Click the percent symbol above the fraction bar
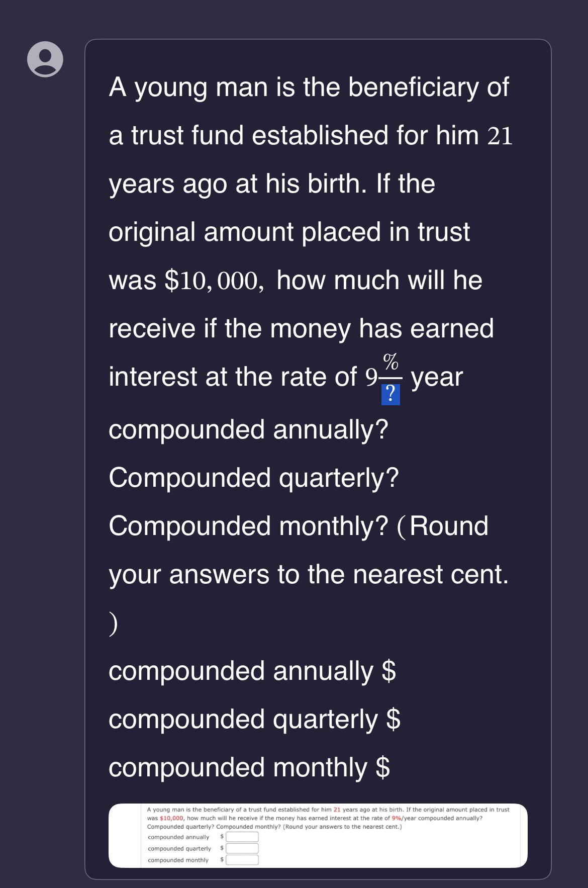Viewport: 588px width, 888px height. 390,361
